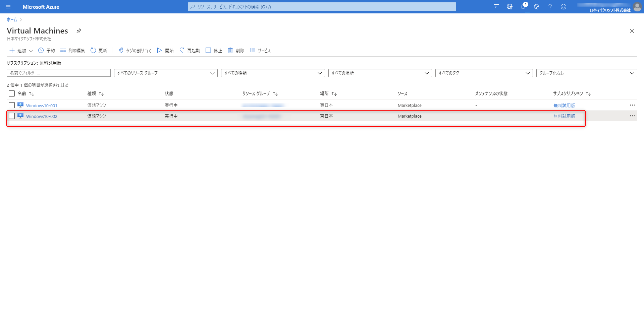Click the サービス toolbar button
This screenshot has height=325, width=644.
(x=260, y=51)
